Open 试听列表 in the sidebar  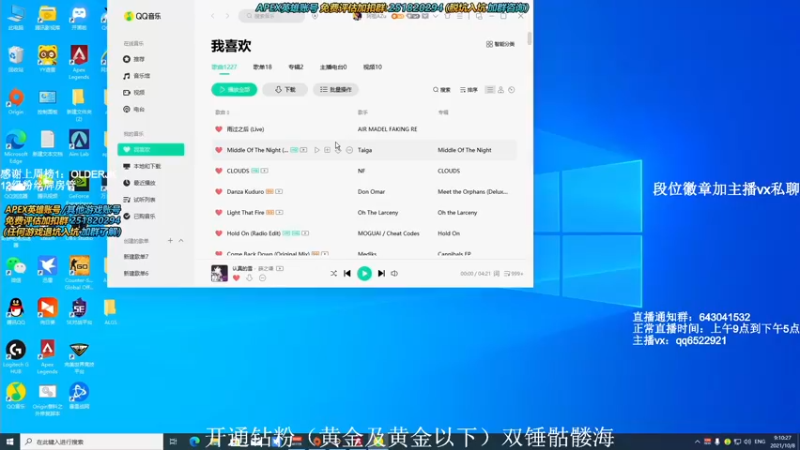click(139, 199)
